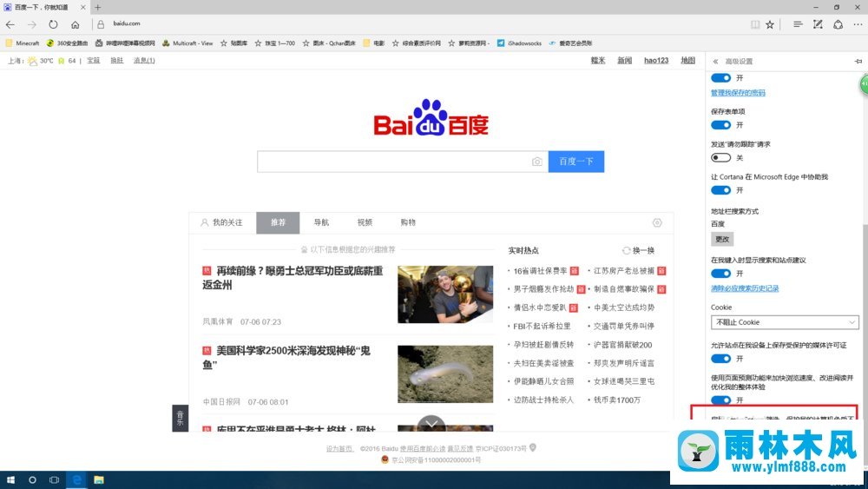This screenshot has height=489, width=868.
Task: Open deep-sea ghost fish thumbnail
Action: tap(445, 374)
